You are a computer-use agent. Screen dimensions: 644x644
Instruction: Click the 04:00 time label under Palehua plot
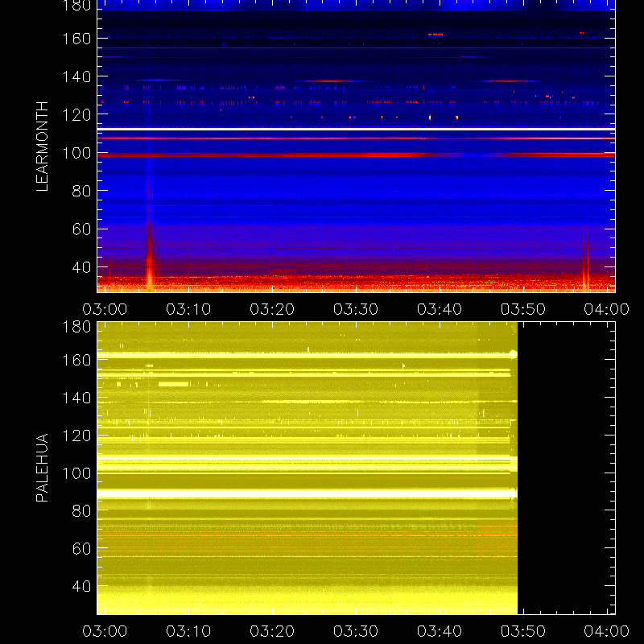point(607,631)
